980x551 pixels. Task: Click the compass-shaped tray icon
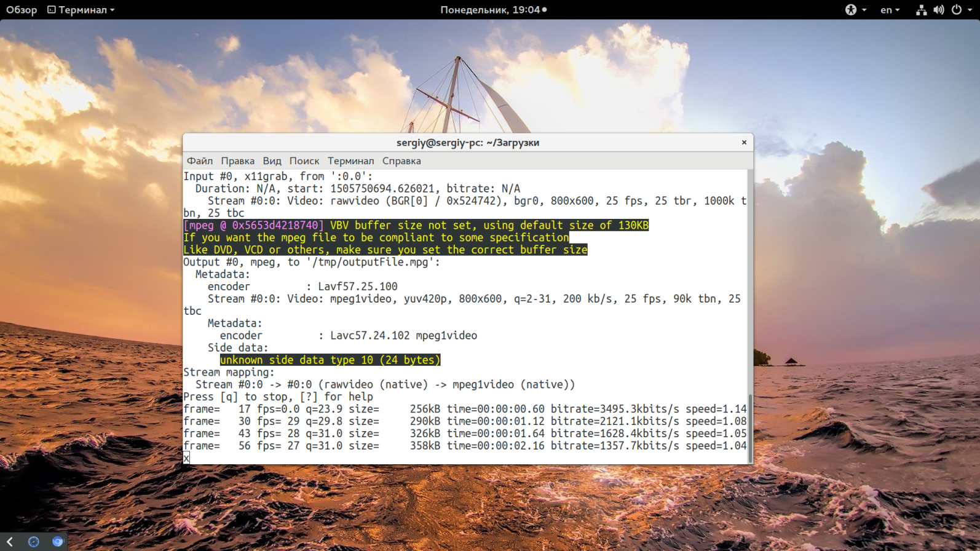coord(34,541)
